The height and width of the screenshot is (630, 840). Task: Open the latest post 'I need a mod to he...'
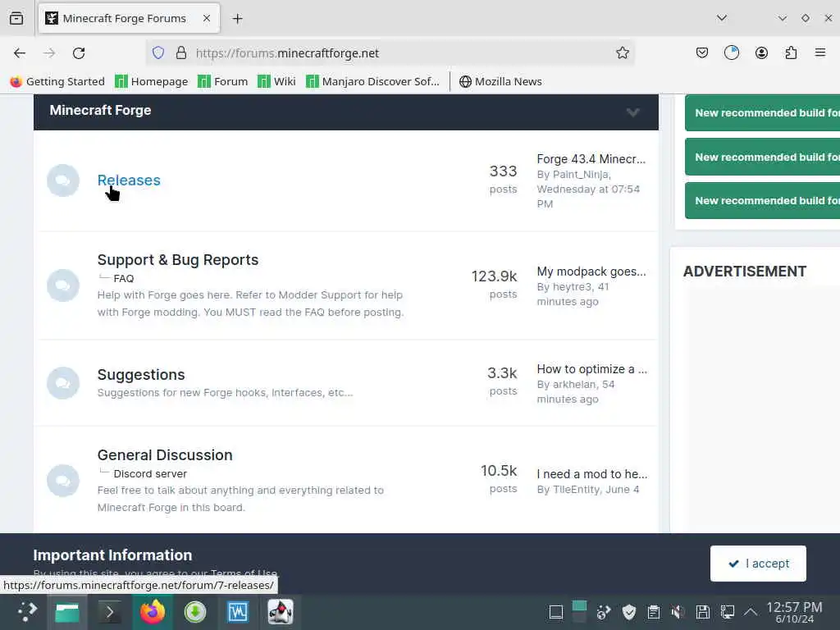click(x=592, y=474)
